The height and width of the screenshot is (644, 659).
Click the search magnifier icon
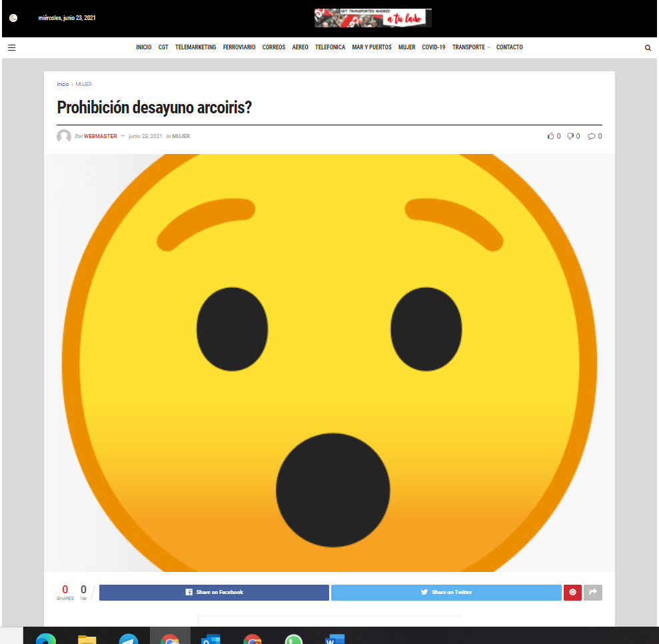[648, 48]
